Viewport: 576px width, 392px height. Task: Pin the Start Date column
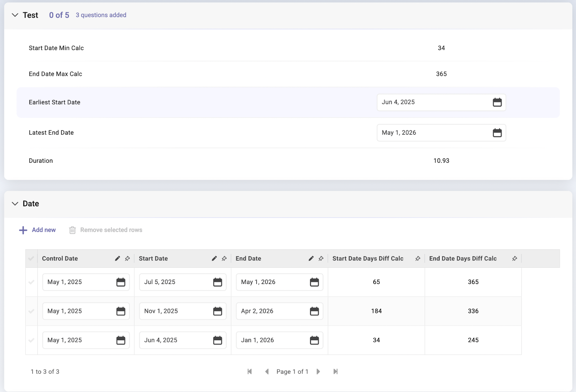pos(224,258)
